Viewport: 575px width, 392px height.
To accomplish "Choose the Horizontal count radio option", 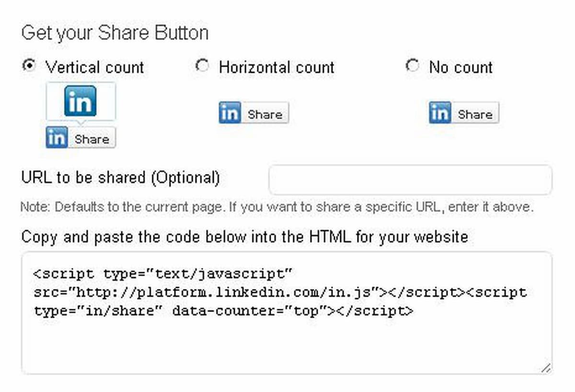I will tap(202, 66).
